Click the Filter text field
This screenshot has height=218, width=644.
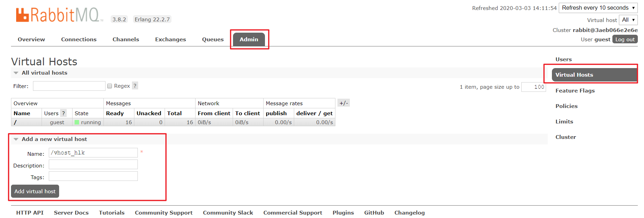[69, 86]
